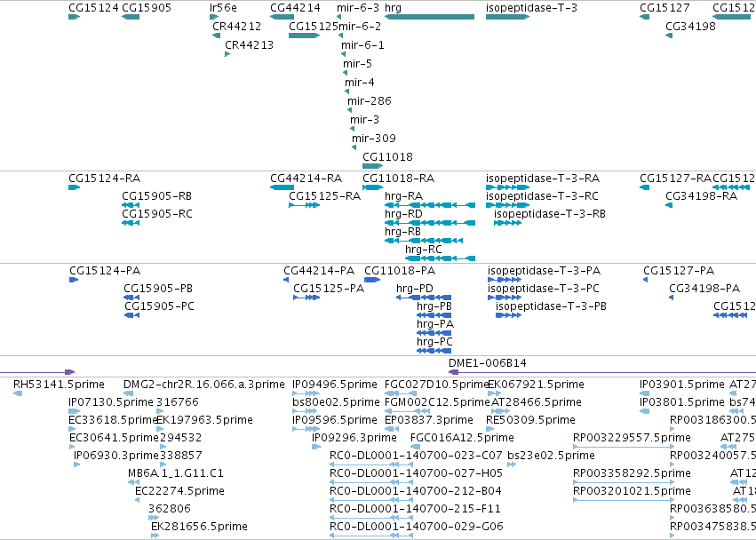Click the Ir56e gene label

coord(223,8)
